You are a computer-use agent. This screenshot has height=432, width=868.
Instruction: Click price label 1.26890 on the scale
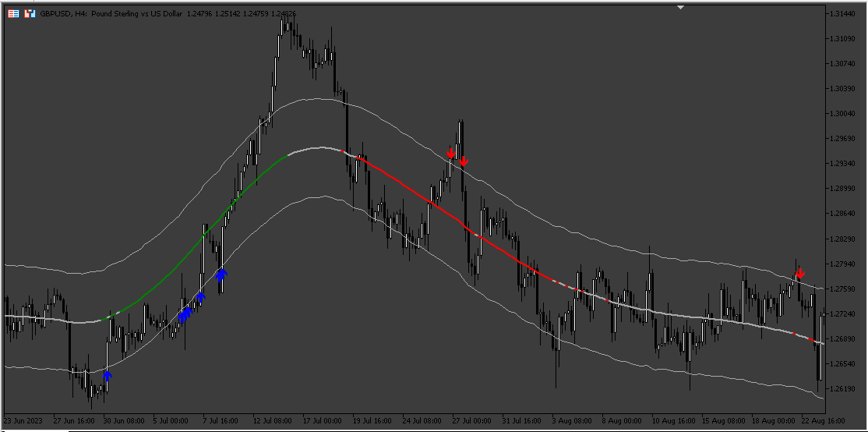[x=844, y=339]
